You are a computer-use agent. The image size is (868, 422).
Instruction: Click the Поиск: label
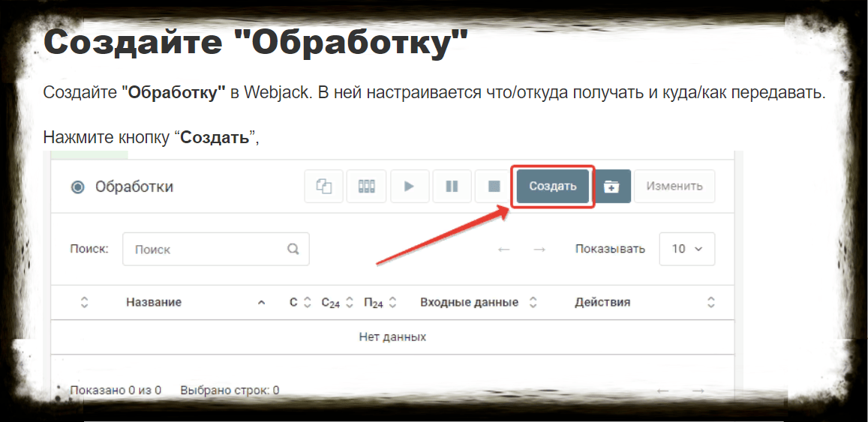[89, 248]
